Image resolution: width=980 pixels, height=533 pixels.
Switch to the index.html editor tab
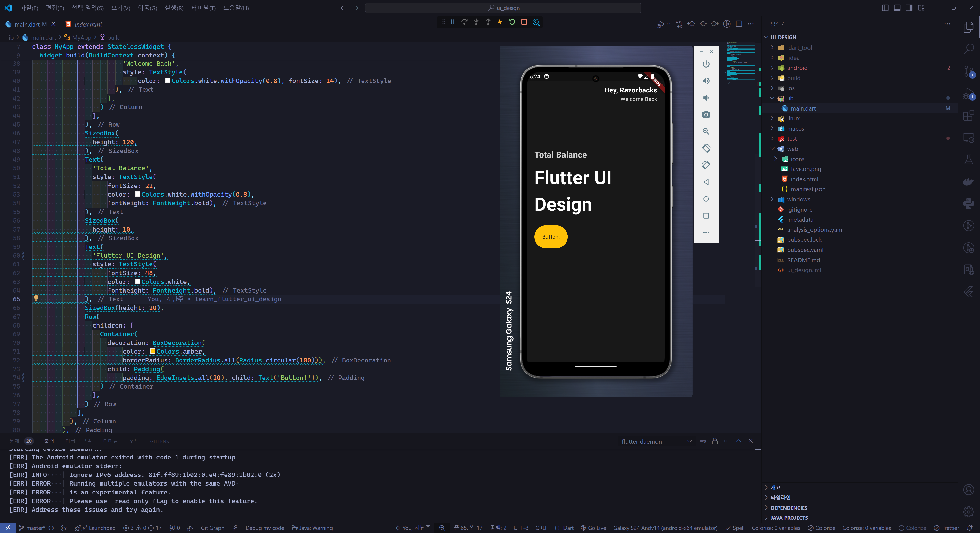(88, 24)
